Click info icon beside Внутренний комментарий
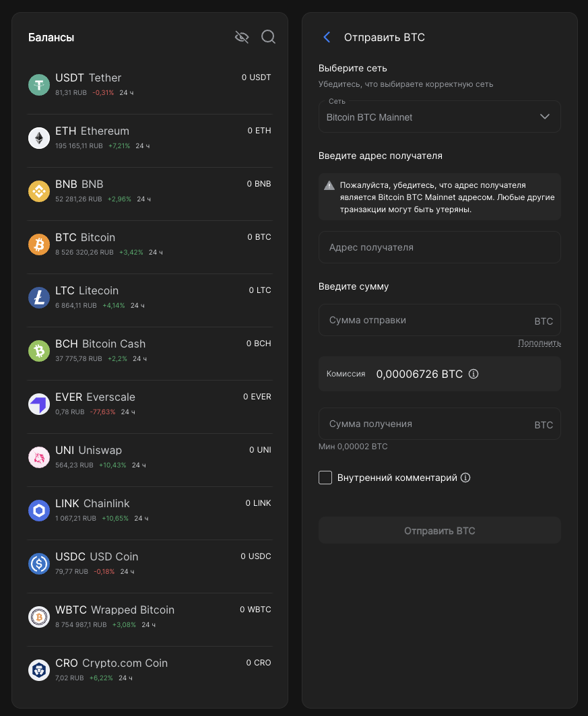The image size is (588, 716). point(465,478)
